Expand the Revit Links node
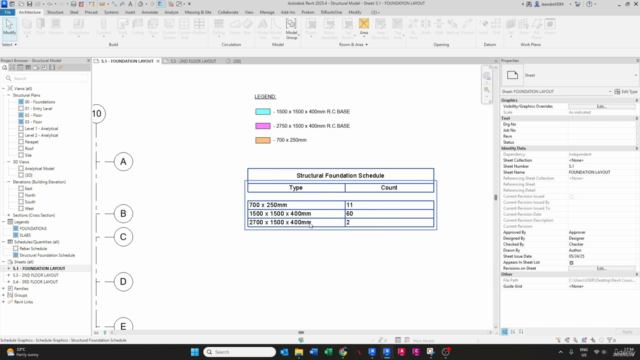640x360 pixels. (x=4, y=302)
